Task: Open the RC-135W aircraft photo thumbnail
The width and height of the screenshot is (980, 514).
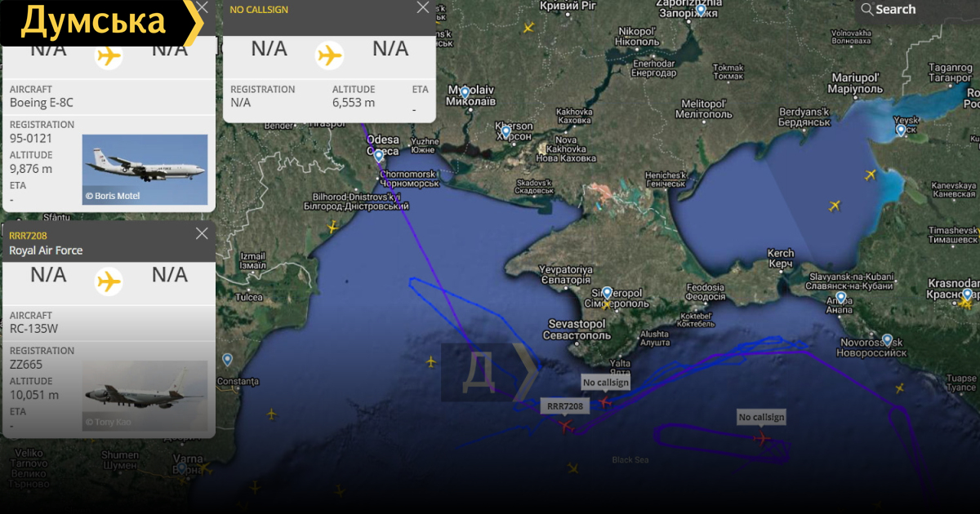Action: [x=145, y=396]
